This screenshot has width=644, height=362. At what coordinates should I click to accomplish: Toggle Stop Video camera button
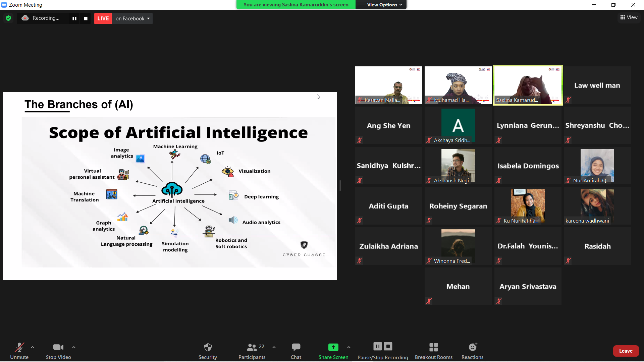tap(58, 351)
